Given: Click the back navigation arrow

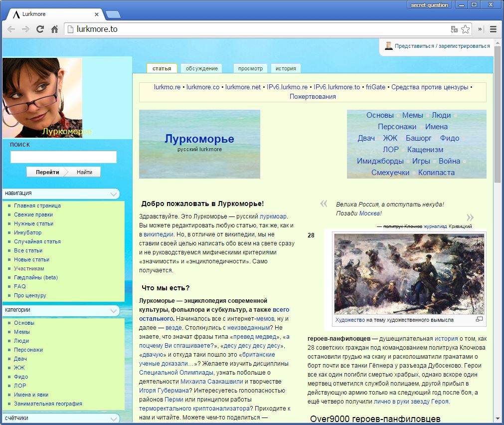Looking at the screenshot, I should point(10,29).
